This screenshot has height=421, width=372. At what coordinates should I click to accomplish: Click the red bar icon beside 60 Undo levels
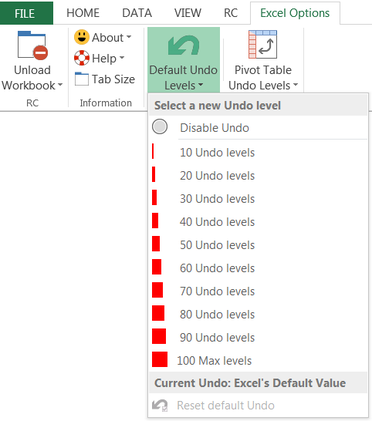click(x=157, y=267)
